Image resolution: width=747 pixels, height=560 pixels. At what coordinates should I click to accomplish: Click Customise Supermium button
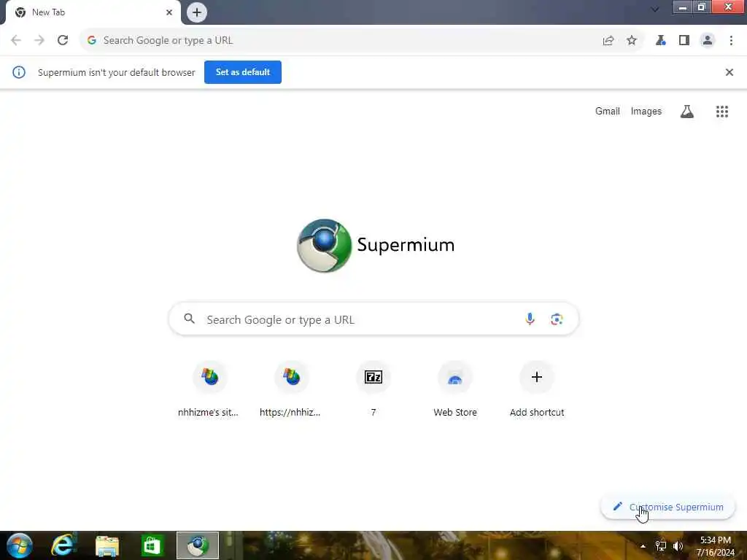668,507
